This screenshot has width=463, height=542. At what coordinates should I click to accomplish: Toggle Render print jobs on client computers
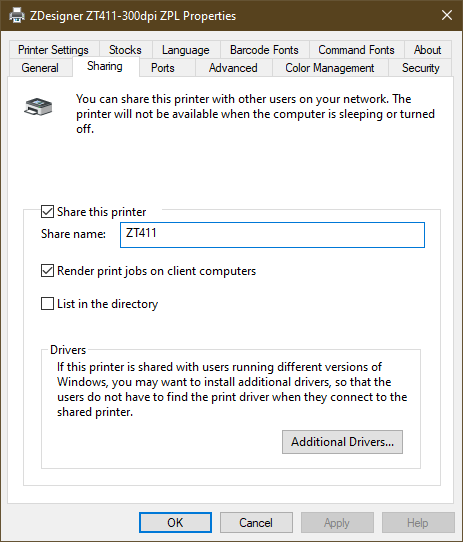[47, 271]
